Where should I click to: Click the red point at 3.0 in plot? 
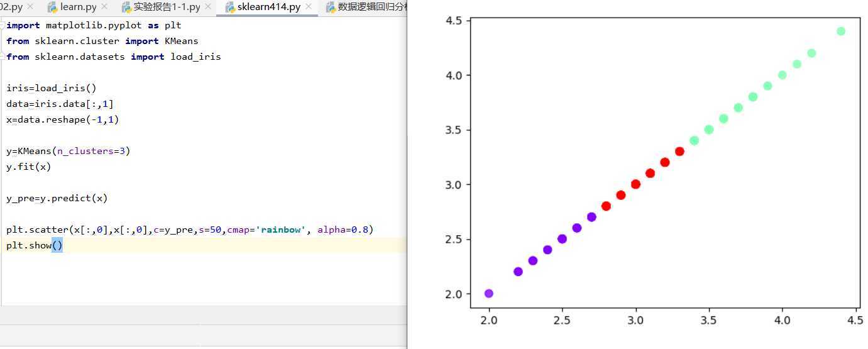pos(635,184)
